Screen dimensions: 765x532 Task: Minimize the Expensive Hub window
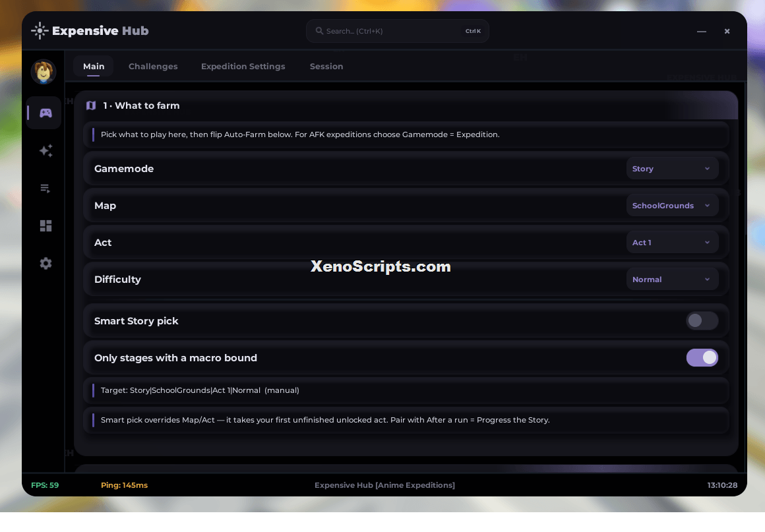click(x=702, y=31)
